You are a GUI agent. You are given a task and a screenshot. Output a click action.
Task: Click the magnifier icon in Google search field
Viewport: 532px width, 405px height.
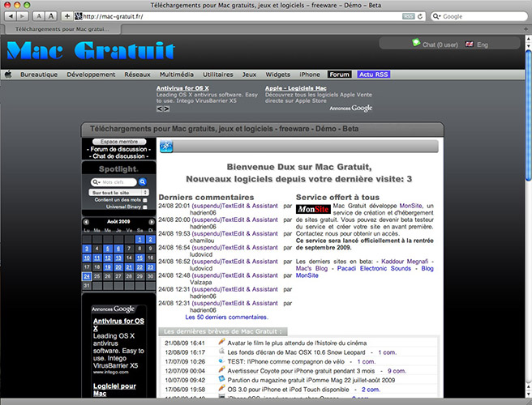(436, 16)
